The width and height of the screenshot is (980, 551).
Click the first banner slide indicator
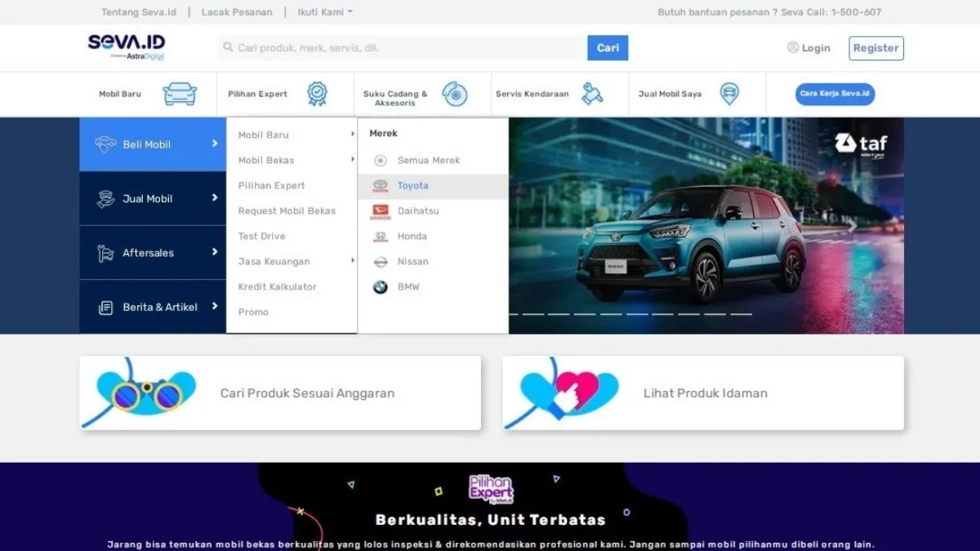tap(514, 314)
